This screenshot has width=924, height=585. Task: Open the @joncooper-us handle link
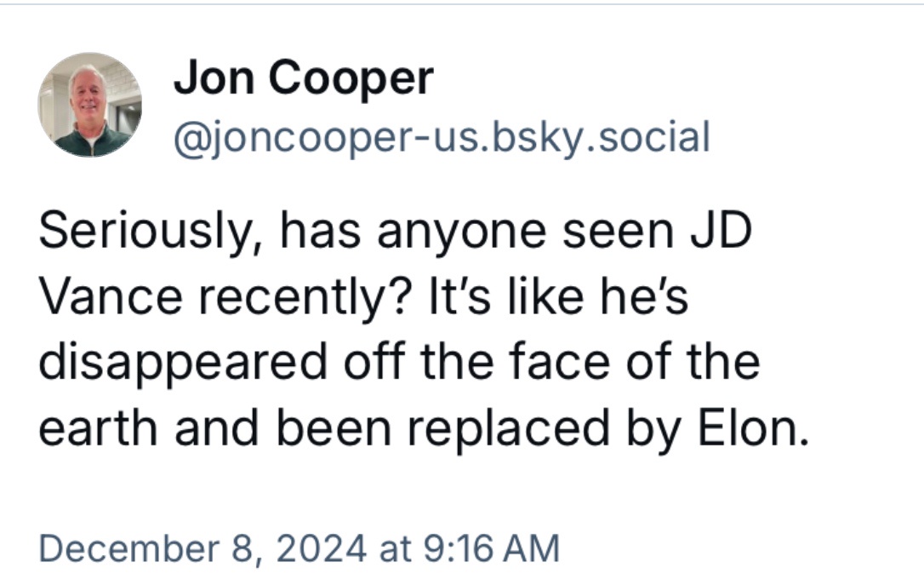[442, 138]
